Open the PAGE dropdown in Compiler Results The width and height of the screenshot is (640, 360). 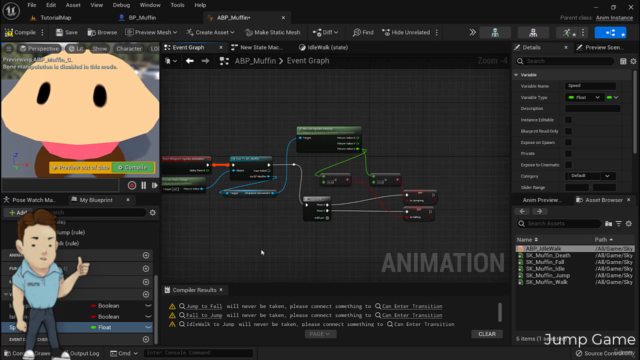320,334
